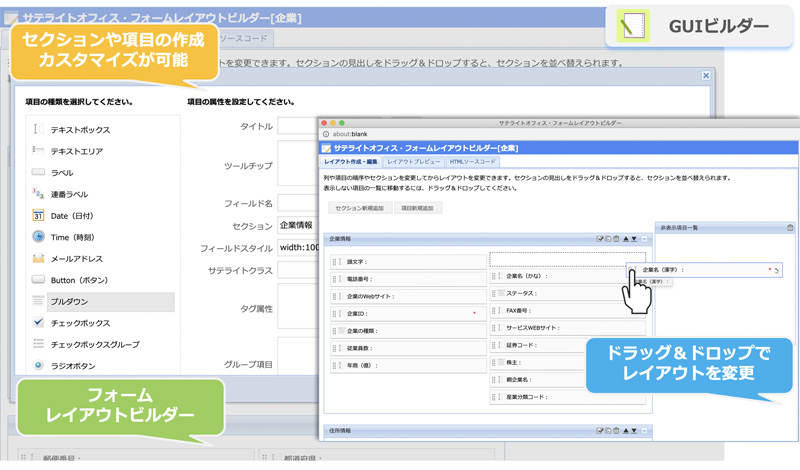Select the 証券コード field row
Viewport: 800px width, 470px height.
[537, 345]
